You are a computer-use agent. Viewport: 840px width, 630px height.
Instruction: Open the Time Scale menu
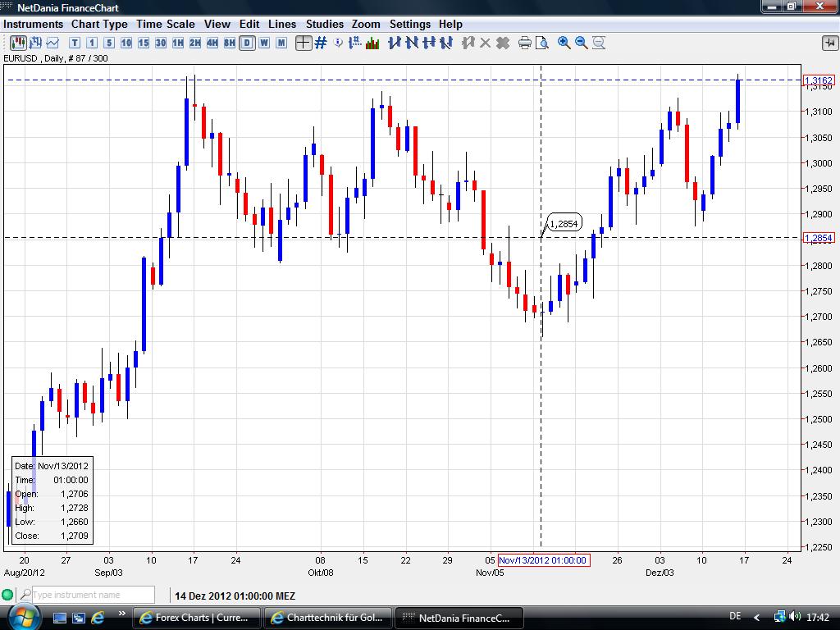point(166,24)
